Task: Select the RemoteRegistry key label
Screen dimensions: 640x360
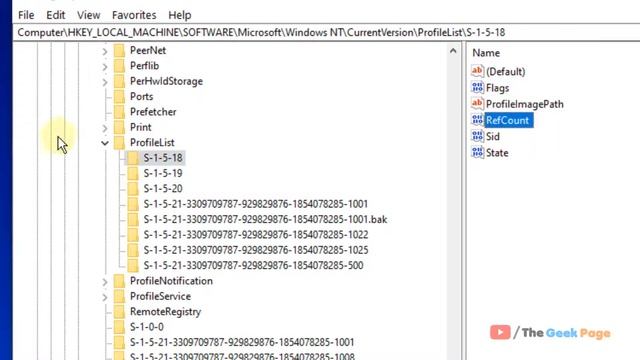Action: pyautogui.click(x=165, y=312)
